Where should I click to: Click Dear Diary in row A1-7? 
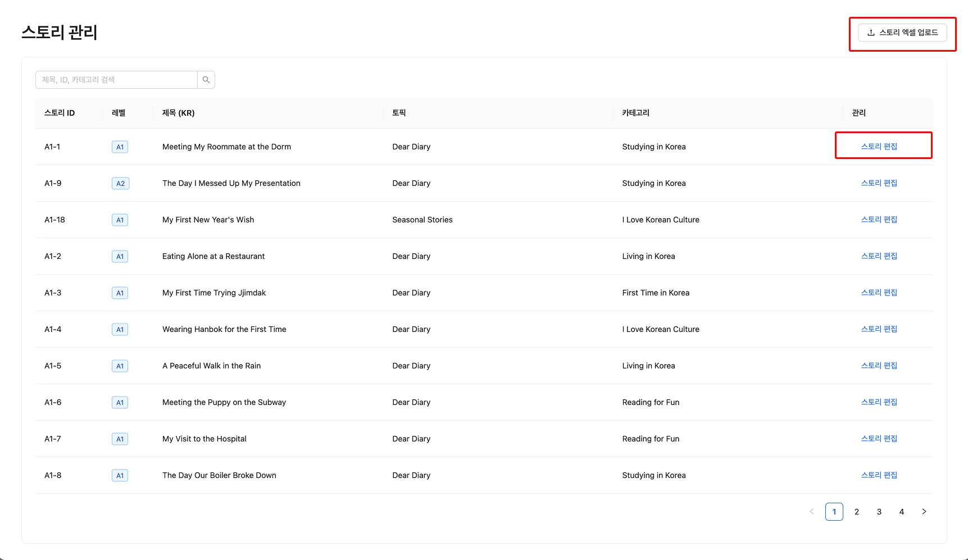click(x=411, y=439)
